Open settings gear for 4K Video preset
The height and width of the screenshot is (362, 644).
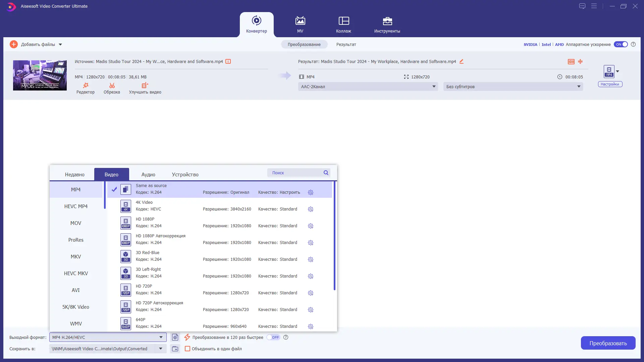tap(311, 209)
